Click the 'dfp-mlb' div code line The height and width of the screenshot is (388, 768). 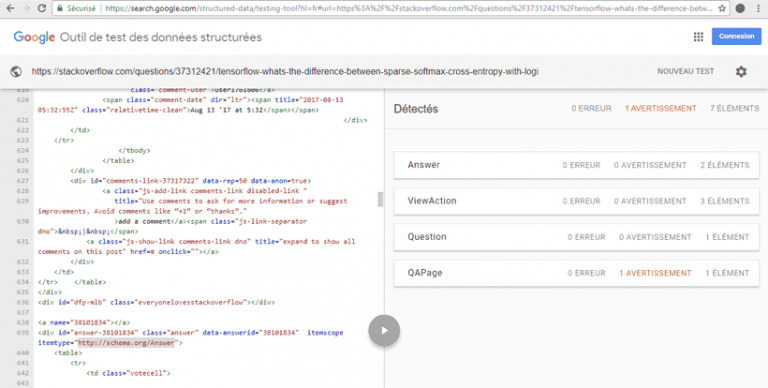click(156, 302)
